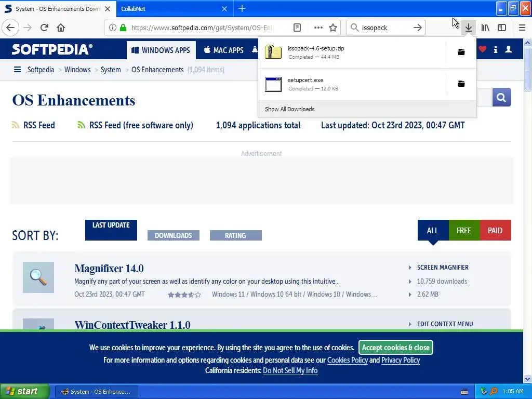Open RSS Feed (free software only) link
This screenshot has height=399, width=532.
coord(141,125)
